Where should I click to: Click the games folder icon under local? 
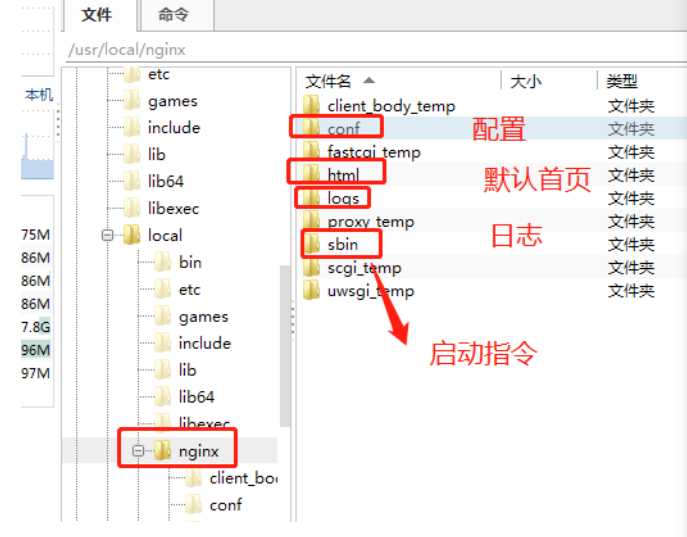(163, 316)
